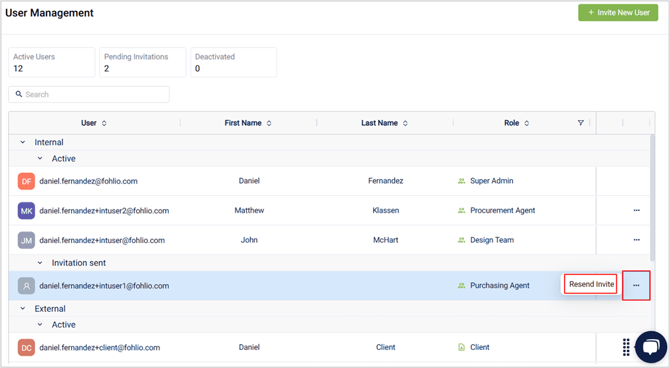Click the placeholder avatar of intuser1 invitation

coord(26,286)
